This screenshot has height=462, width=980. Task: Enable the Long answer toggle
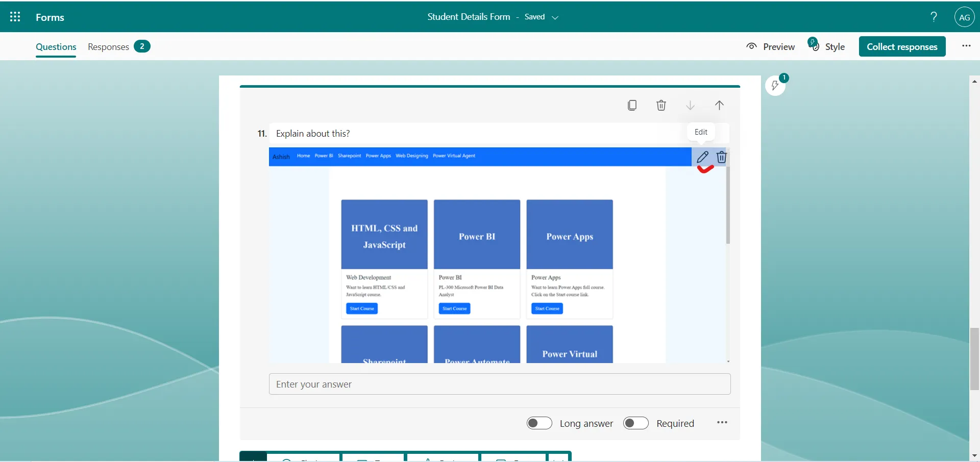pos(540,423)
